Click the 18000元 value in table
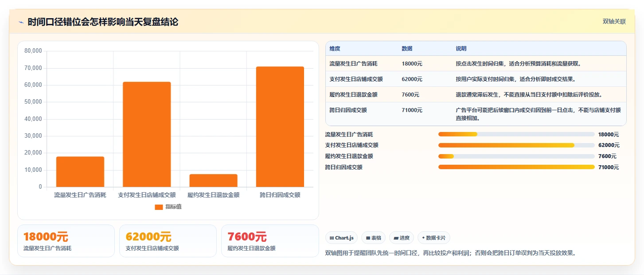 [412, 64]
